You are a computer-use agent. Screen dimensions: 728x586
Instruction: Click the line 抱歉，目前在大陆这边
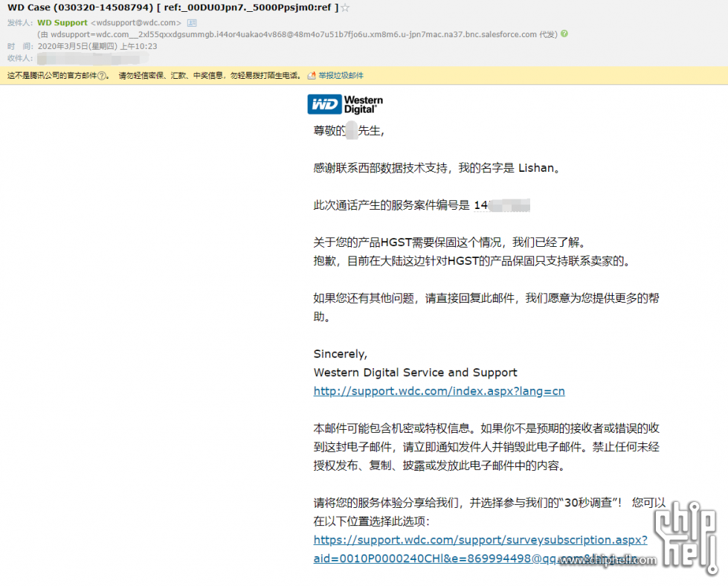[473, 261]
